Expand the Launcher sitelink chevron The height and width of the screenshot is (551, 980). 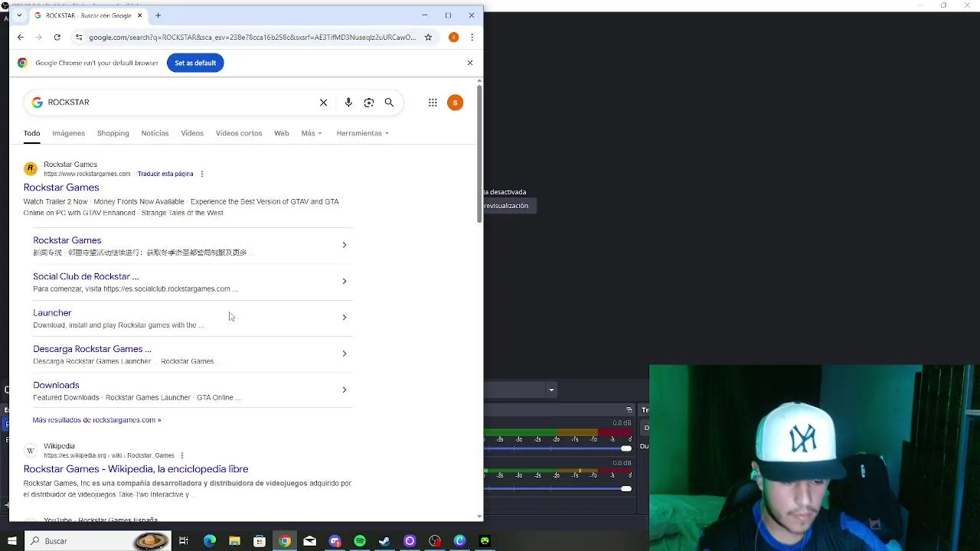click(x=345, y=317)
